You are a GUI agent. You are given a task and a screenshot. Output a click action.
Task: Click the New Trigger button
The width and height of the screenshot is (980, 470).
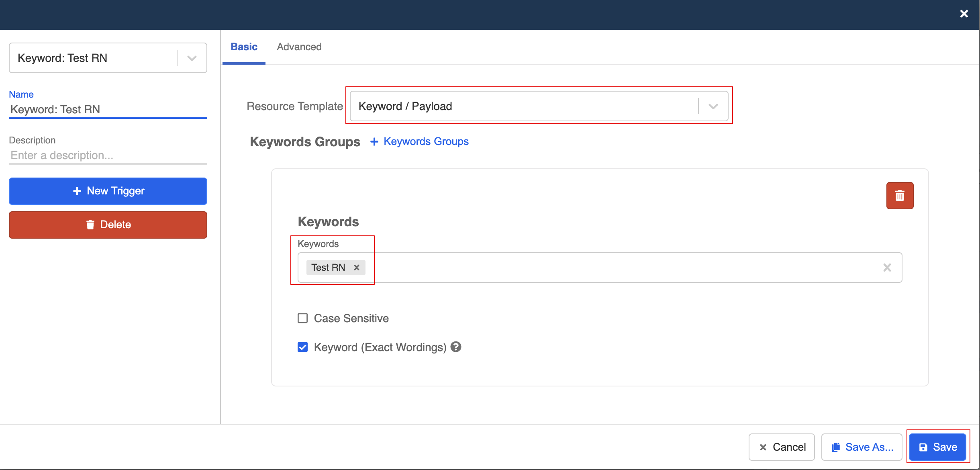[x=108, y=191]
